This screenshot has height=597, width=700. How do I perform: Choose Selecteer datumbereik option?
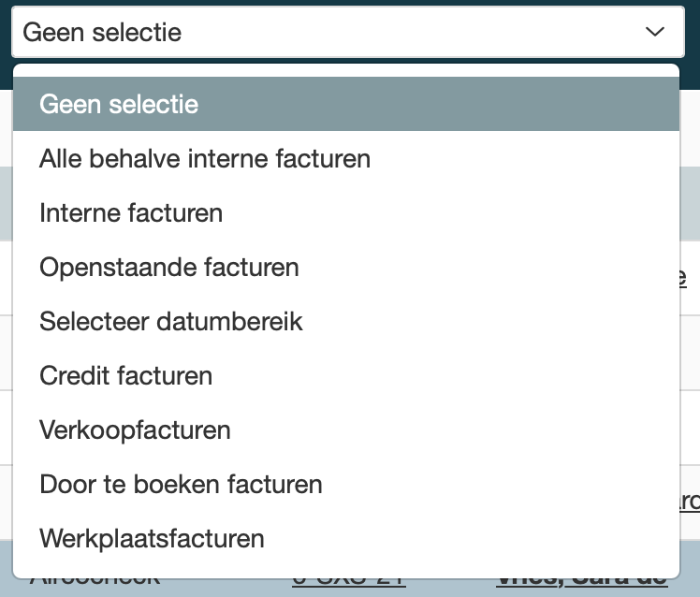click(x=171, y=322)
